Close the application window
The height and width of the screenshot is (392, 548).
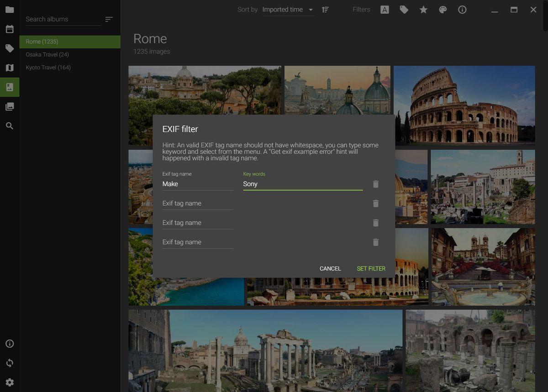533,10
